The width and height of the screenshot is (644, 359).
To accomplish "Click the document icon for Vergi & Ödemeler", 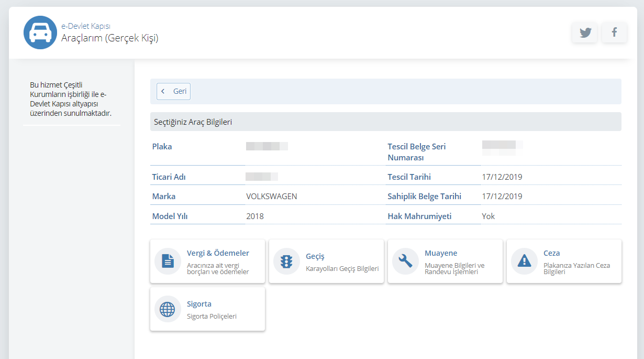I will point(168,261).
